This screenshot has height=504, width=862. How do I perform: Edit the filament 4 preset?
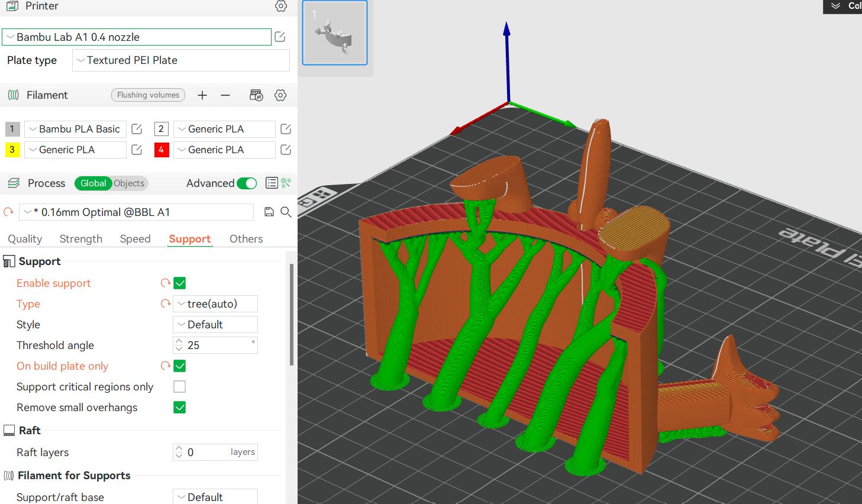[x=286, y=150]
